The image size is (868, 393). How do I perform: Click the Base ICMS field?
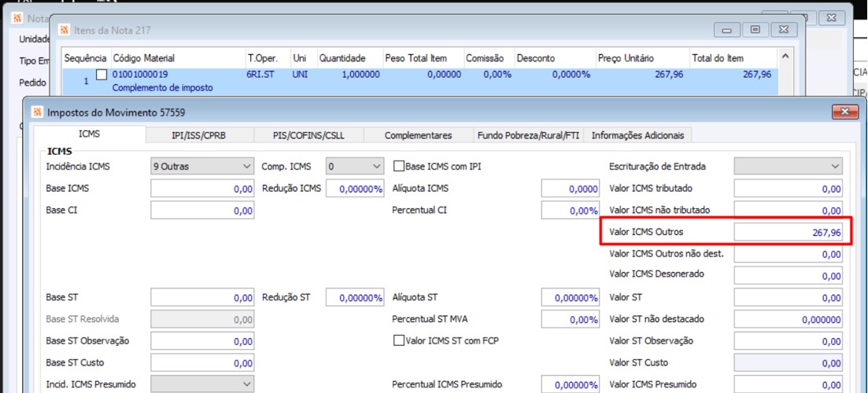pyautogui.click(x=202, y=189)
